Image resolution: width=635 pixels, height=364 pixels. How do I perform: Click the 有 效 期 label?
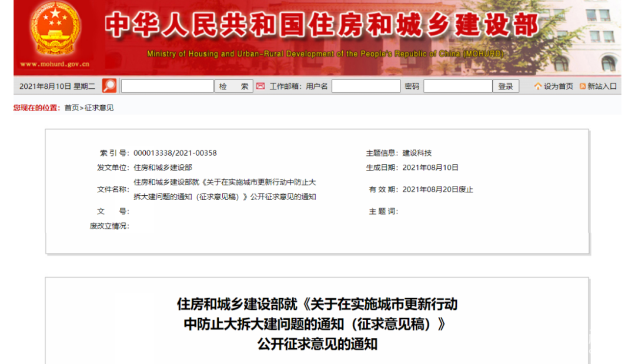click(383, 189)
